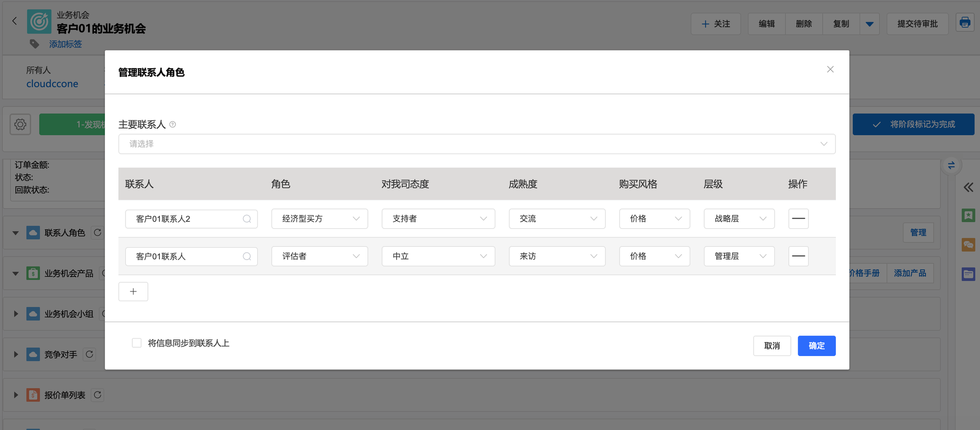980x430 pixels.
Task: Close the 管理联系人角色 dialog
Action: [830, 70]
